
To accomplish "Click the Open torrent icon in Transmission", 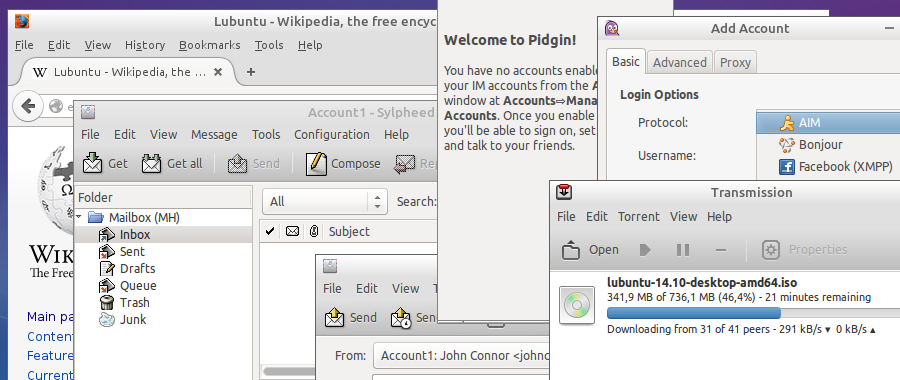I will (571, 250).
